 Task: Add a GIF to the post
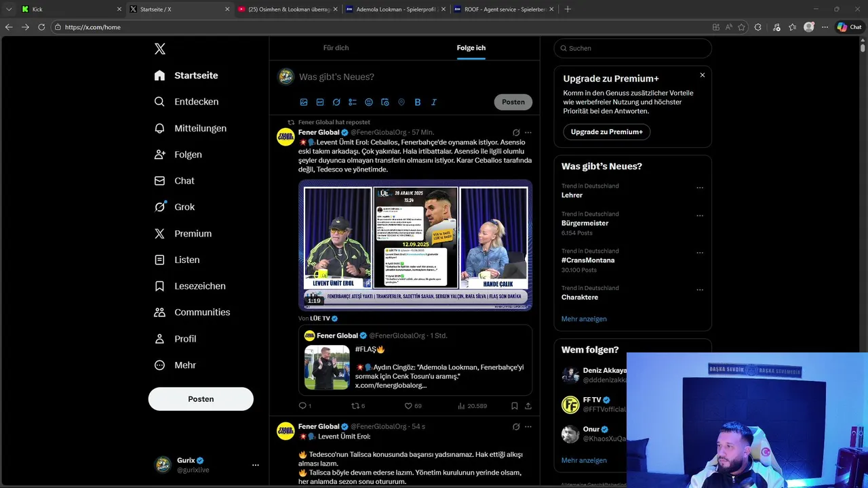[x=320, y=102]
